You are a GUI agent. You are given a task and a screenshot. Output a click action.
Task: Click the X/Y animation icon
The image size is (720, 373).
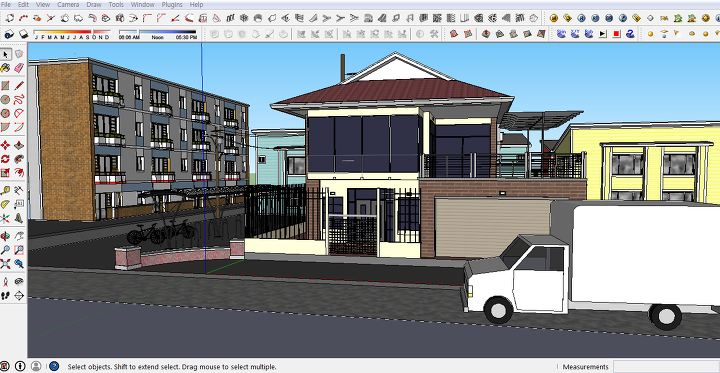(x=575, y=34)
